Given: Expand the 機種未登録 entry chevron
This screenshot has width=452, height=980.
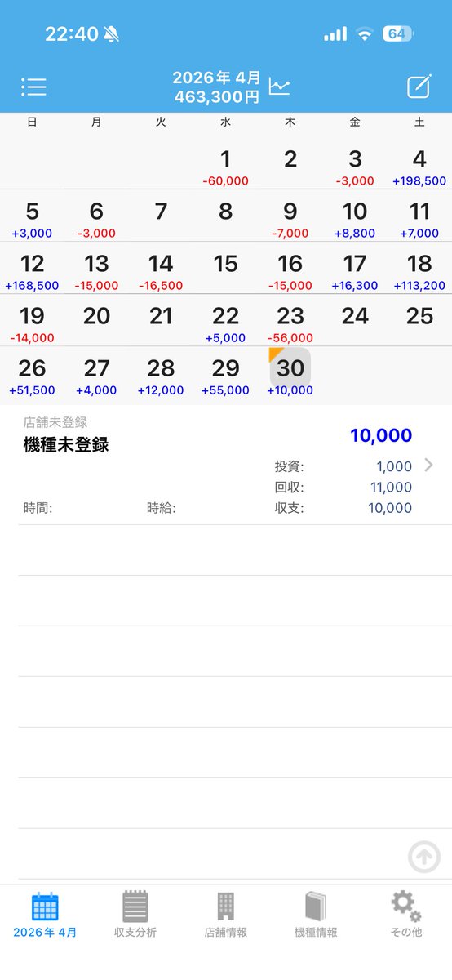Looking at the screenshot, I should pos(429,465).
